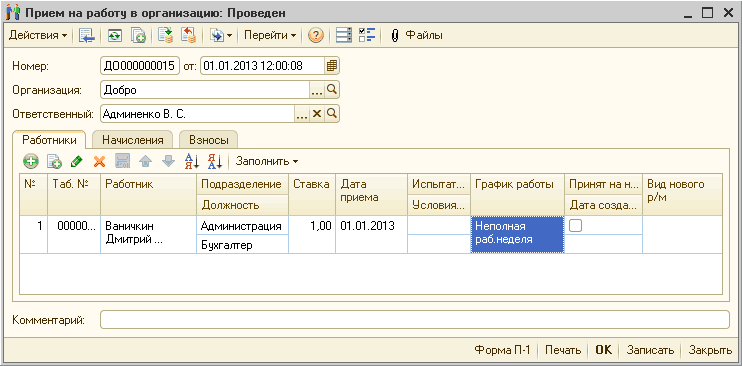Select the 'Неполная раб.неделя' cell
Screen dimensions: 742x366
pyautogui.click(x=517, y=234)
